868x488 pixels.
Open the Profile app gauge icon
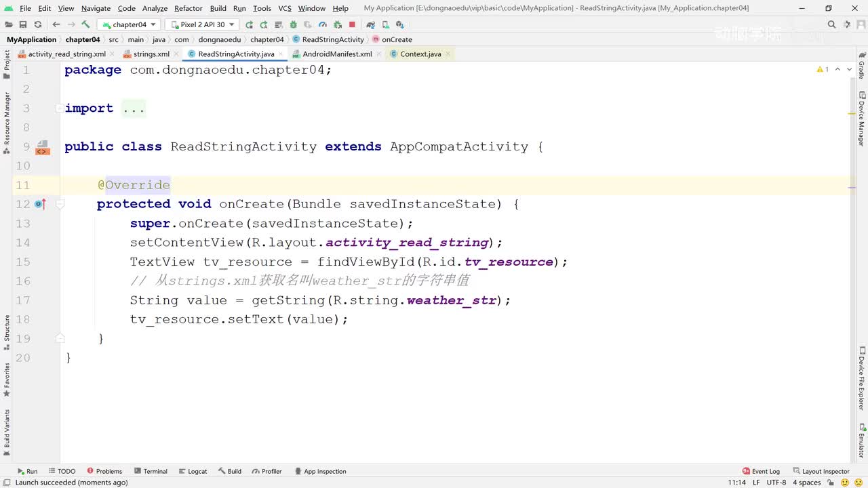[x=322, y=24]
